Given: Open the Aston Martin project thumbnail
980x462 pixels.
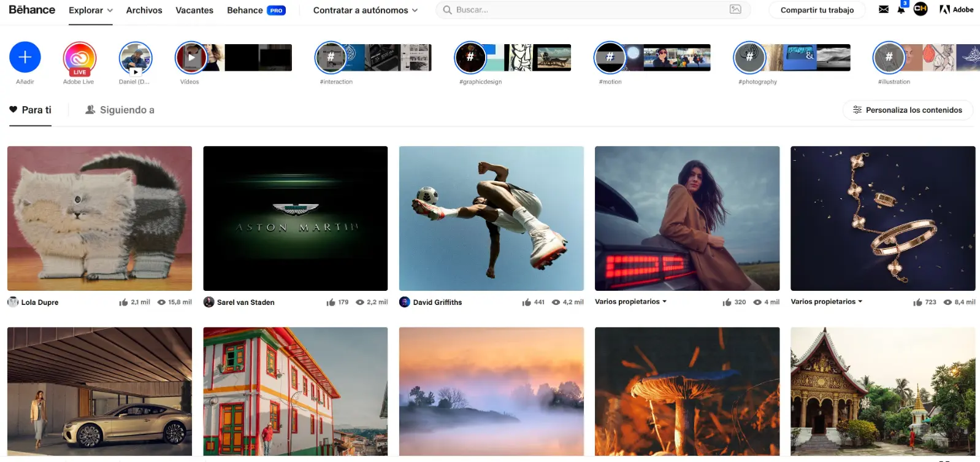Looking at the screenshot, I should (296, 218).
